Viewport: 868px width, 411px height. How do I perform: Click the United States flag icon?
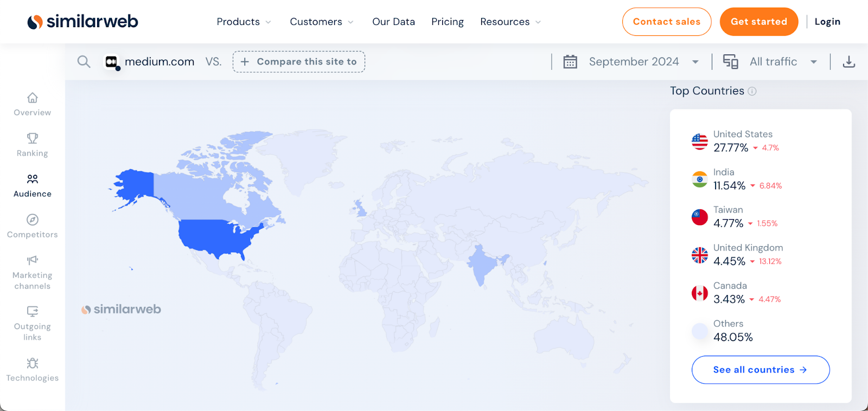tap(700, 142)
